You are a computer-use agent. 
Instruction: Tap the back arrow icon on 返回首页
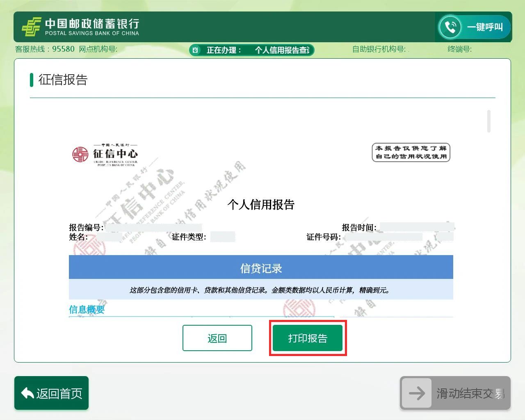[27, 393]
